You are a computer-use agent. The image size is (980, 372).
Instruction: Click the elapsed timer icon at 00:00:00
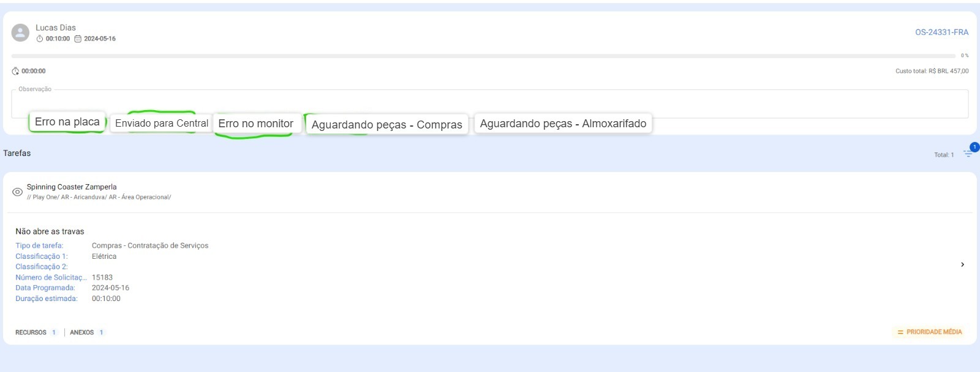[15, 71]
